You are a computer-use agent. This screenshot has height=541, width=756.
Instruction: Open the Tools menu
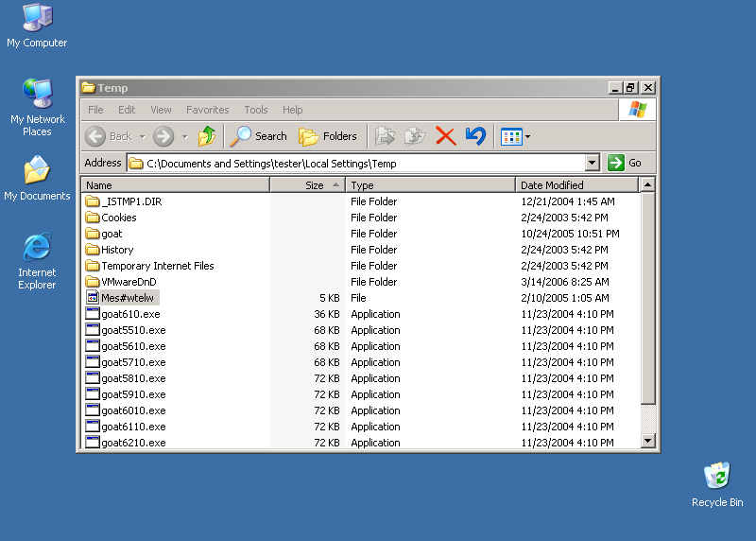pos(255,110)
